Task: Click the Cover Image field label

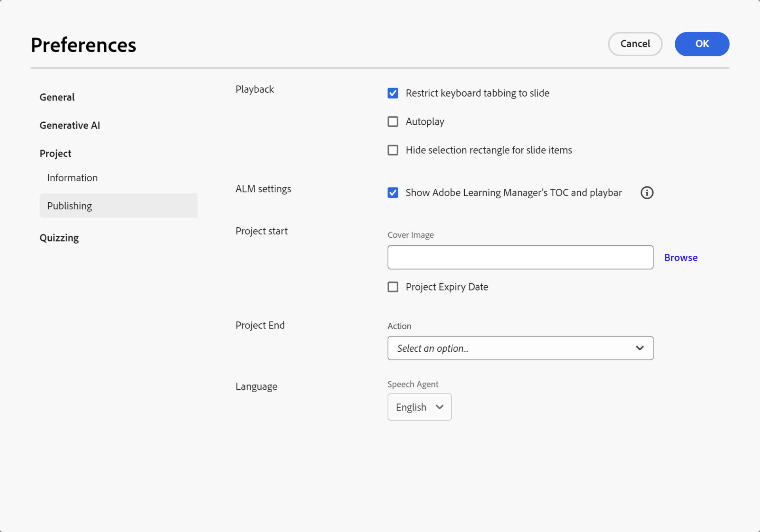Action: (410, 235)
